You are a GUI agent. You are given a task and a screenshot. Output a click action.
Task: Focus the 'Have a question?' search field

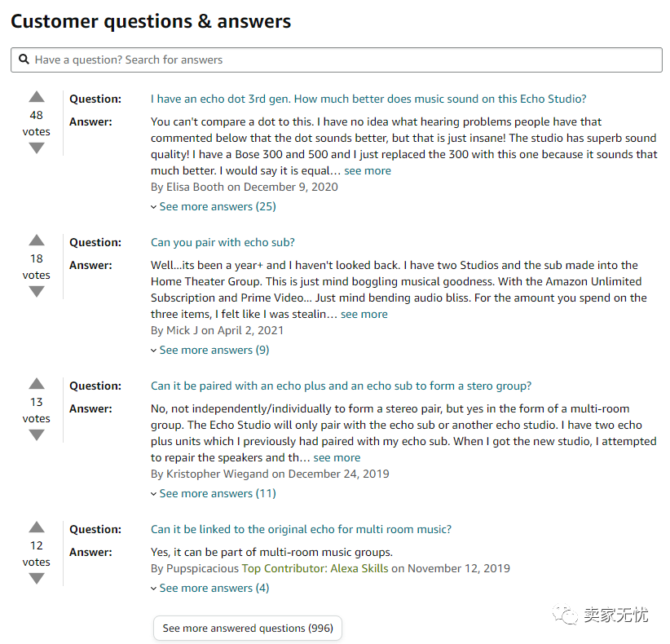click(342, 60)
